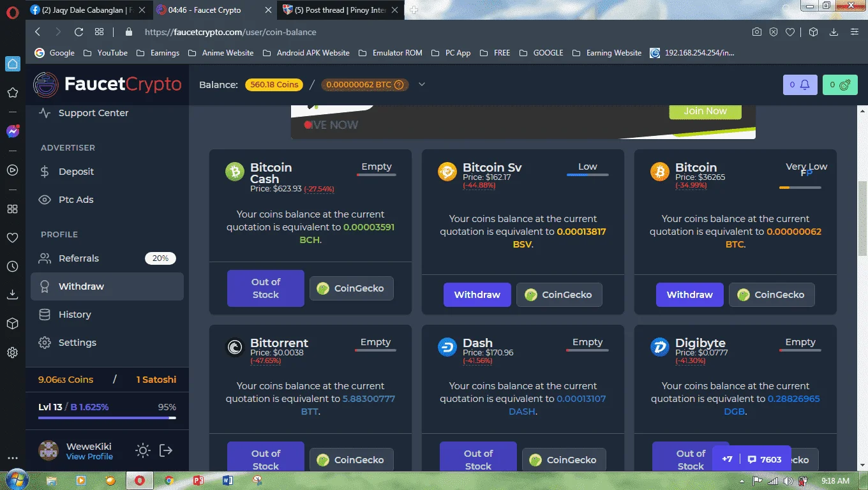868x490 pixels.
Task: Click notifications bell icon in header
Action: pos(800,85)
